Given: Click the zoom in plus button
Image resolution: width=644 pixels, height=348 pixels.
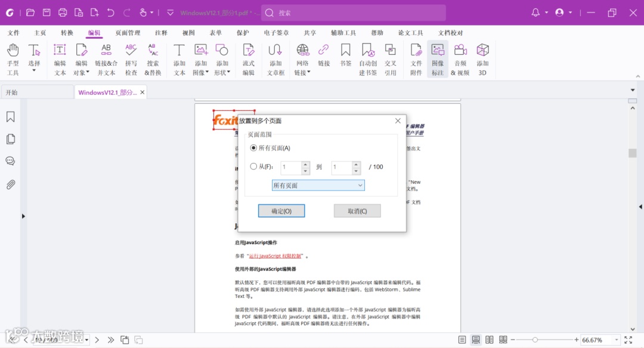Looking at the screenshot, I should click(576, 340).
